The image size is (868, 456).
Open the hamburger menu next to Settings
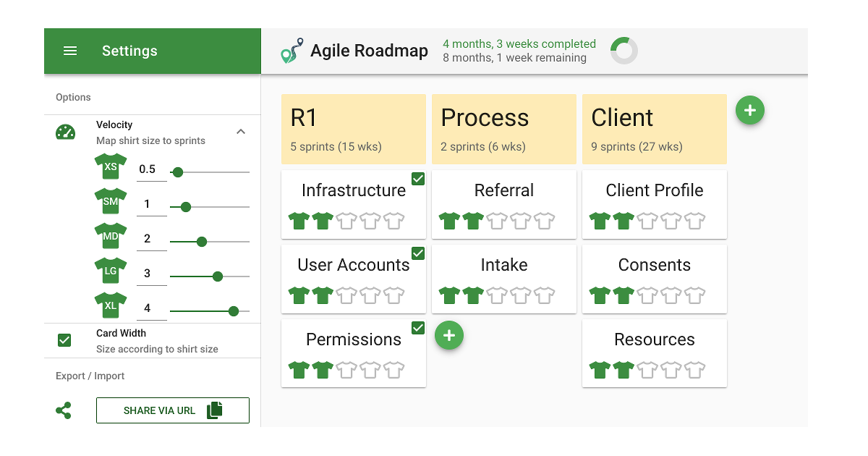(x=70, y=51)
